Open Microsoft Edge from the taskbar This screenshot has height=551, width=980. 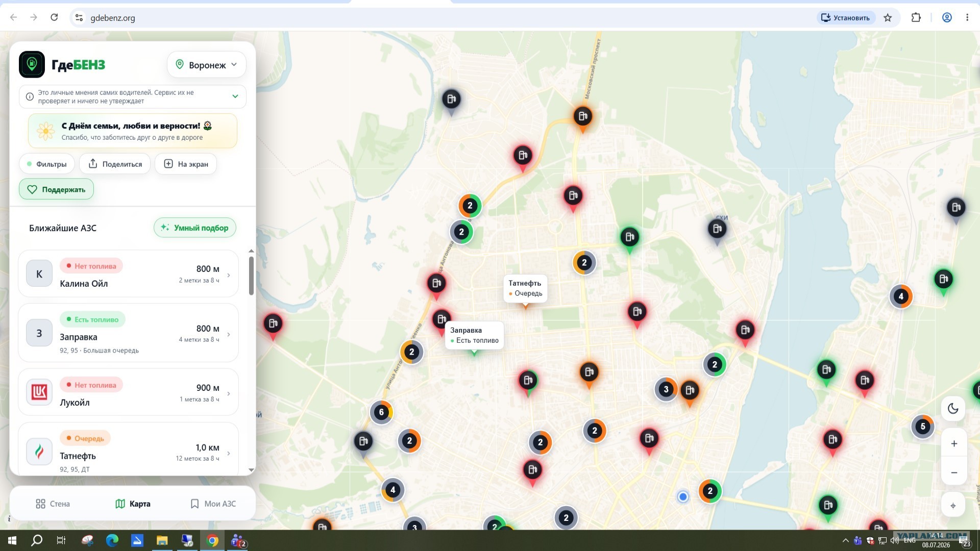coord(112,540)
